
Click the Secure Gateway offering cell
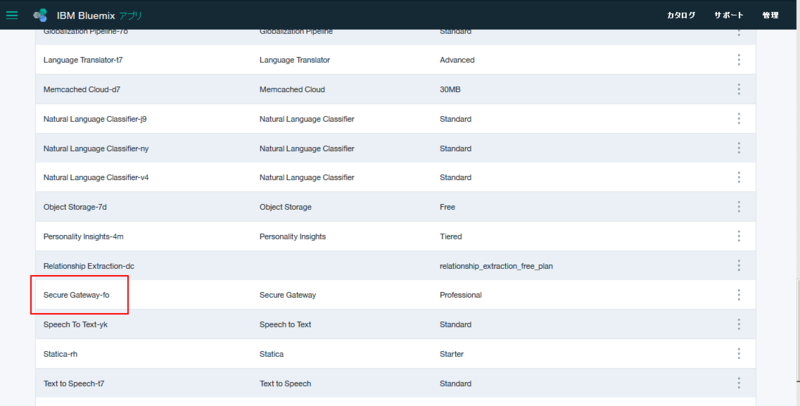coord(288,295)
